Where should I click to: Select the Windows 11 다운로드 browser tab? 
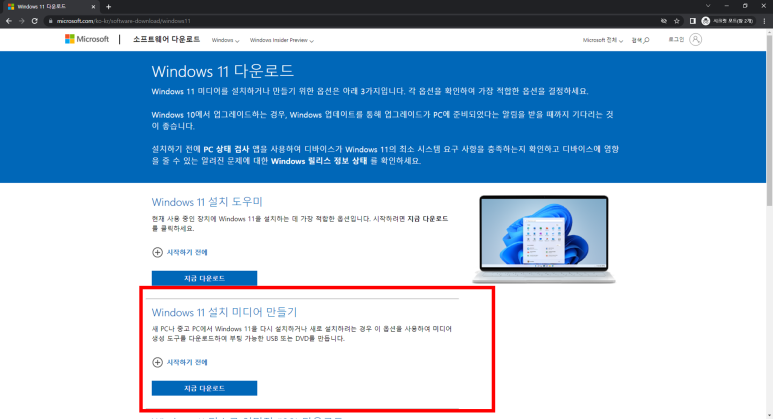click(49, 7)
